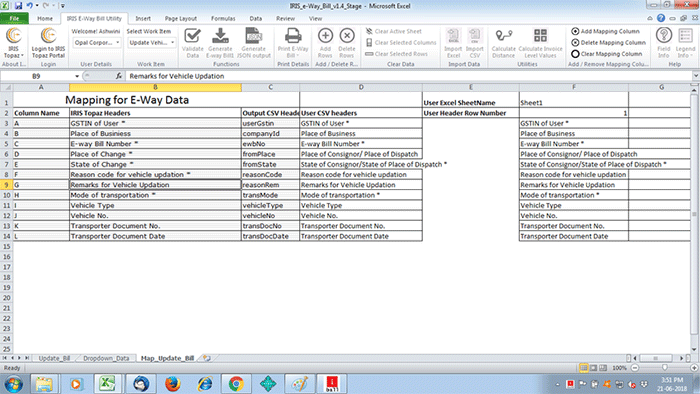Select Delete Mapping Column option

click(608, 42)
